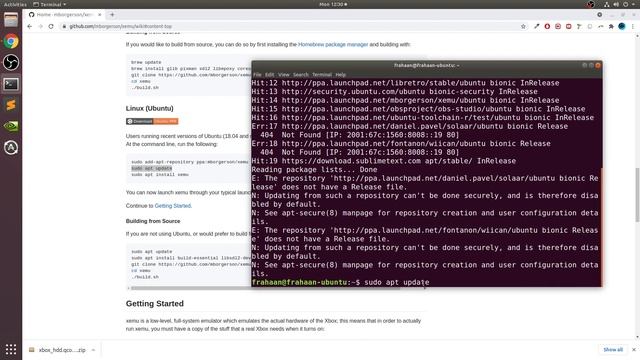Screen dimensions: 640x360
Task: Click the sudo apt install xemu line
Action: pos(160,175)
